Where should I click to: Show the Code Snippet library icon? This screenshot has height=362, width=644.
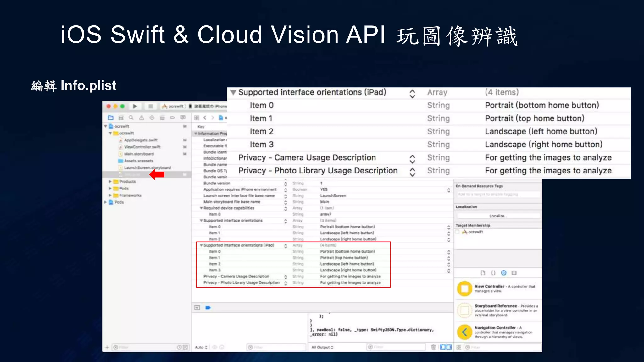point(493,273)
